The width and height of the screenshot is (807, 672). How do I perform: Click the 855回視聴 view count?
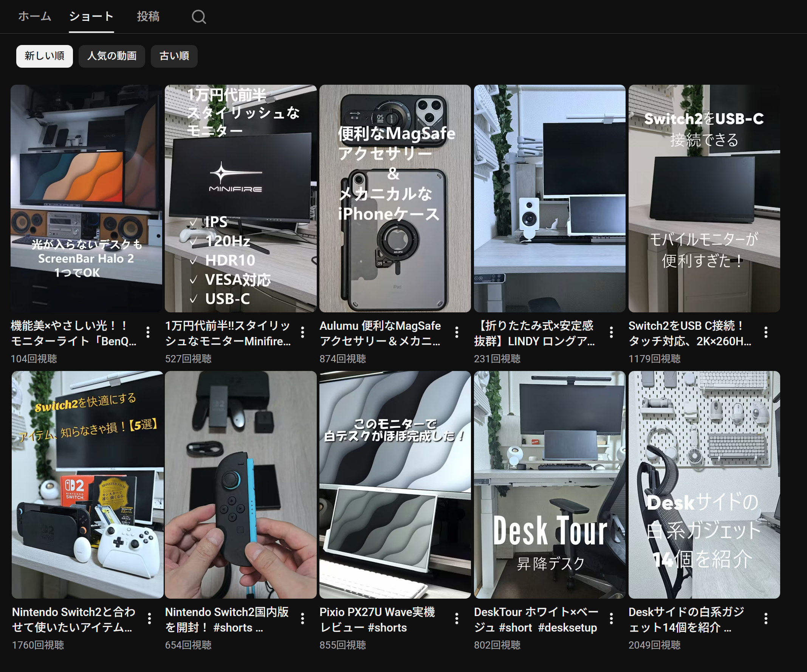pos(343,645)
